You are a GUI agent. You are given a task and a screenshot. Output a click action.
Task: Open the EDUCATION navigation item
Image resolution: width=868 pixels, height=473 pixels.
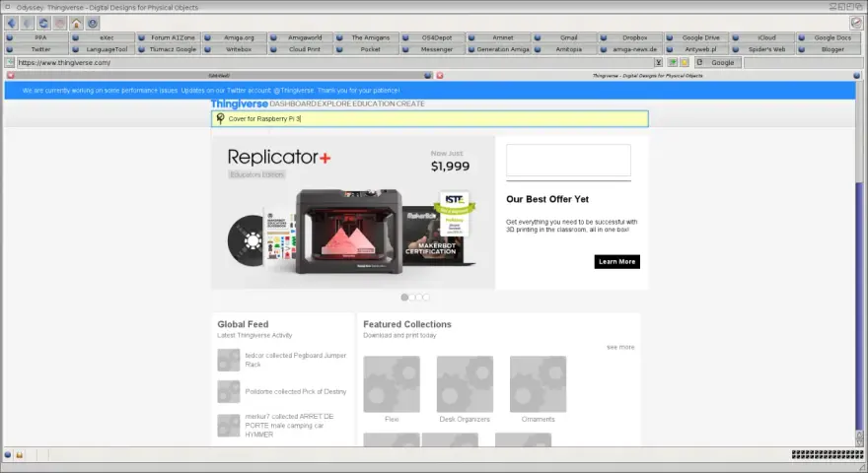point(374,103)
